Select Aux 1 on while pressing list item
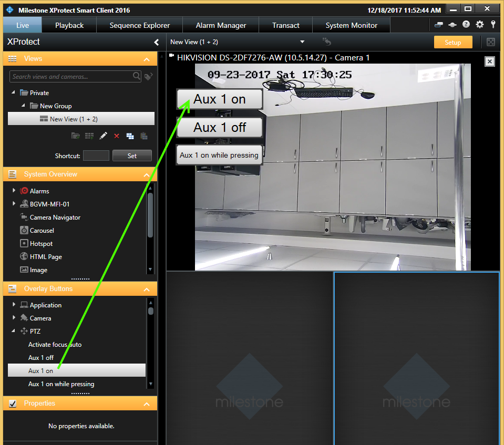Viewport: 504px width, 445px height. click(61, 384)
